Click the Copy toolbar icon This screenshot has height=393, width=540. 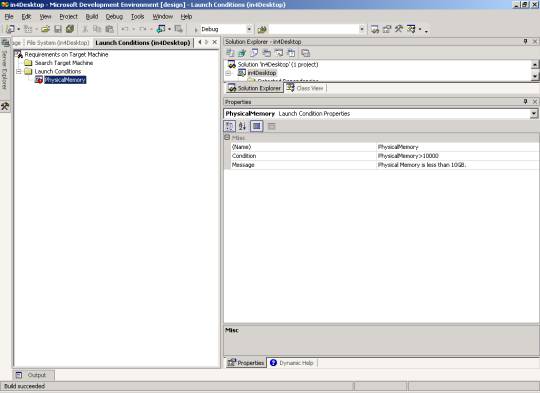click(x=97, y=29)
